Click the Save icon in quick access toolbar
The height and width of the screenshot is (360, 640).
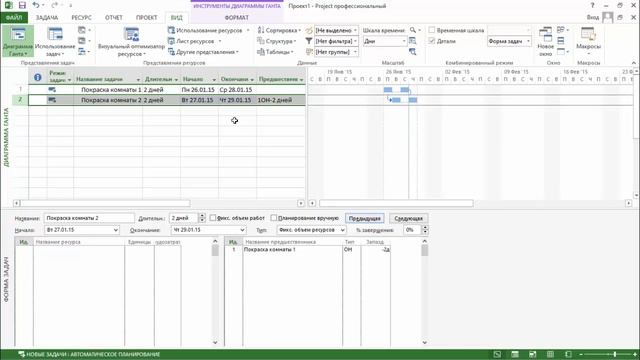(x=22, y=5)
